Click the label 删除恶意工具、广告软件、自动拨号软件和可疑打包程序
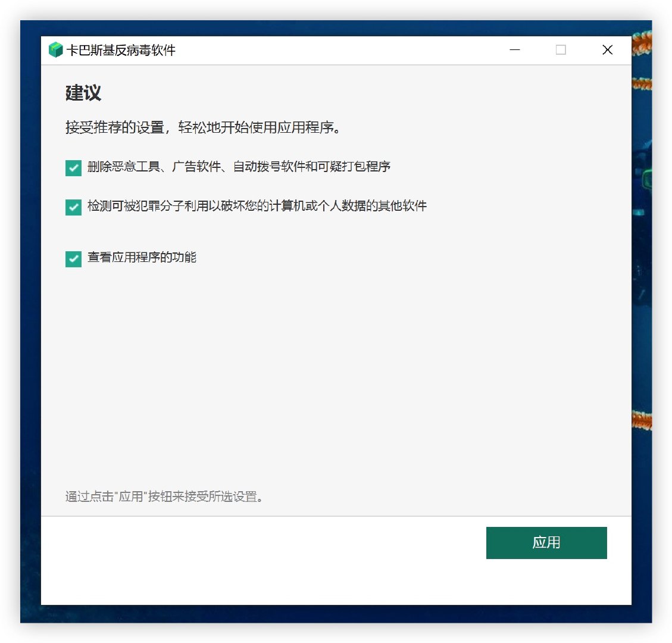 point(239,166)
